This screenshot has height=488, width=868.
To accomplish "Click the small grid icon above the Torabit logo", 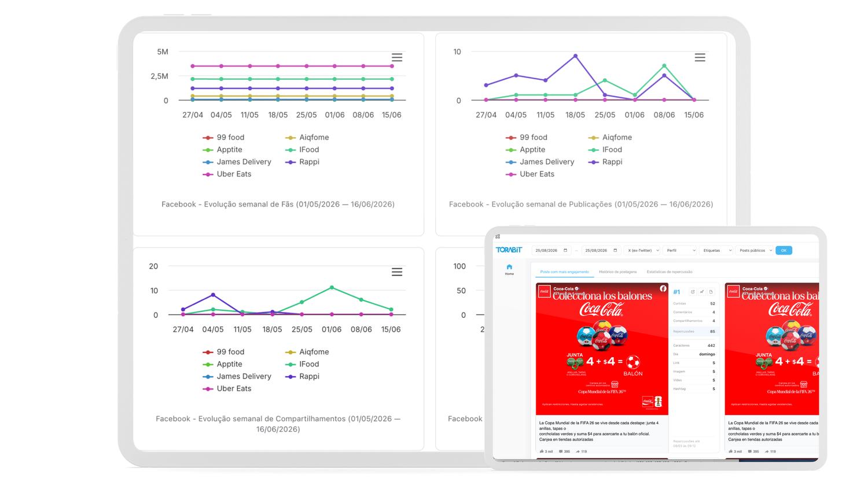I will (498, 237).
